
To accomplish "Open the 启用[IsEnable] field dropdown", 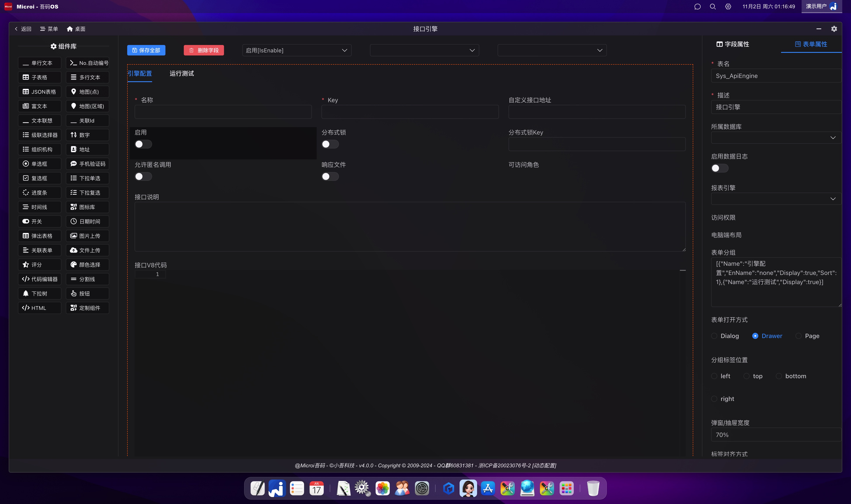I will [296, 50].
